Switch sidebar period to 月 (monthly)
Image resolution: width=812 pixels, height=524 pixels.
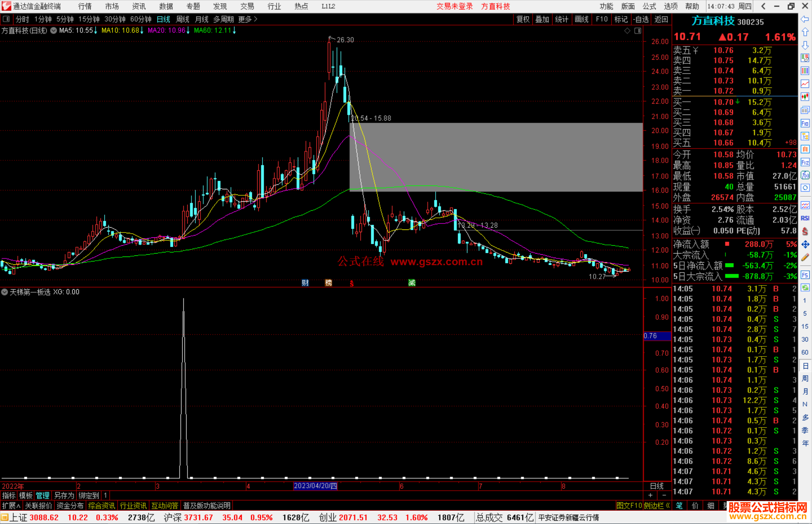pyautogui.click(x=805, y=391)
